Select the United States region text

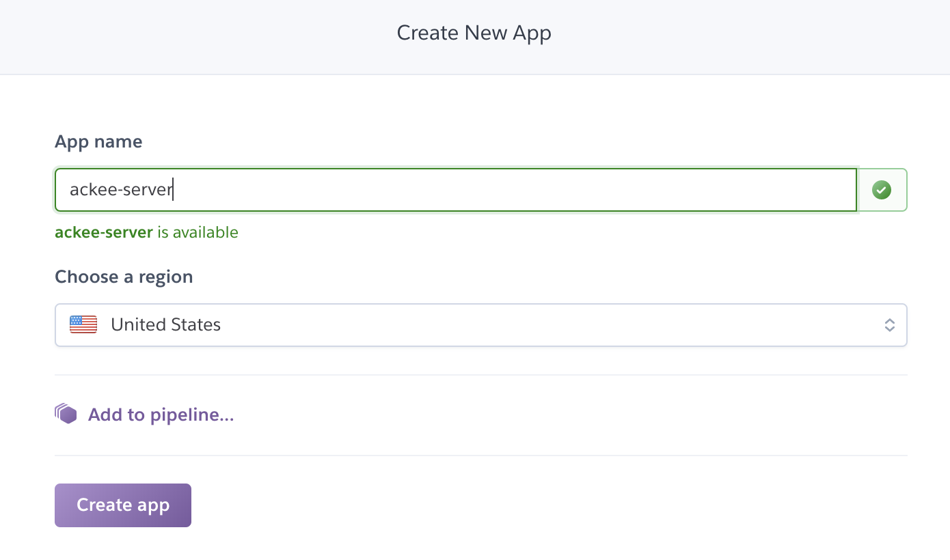(x=165, y=324)
